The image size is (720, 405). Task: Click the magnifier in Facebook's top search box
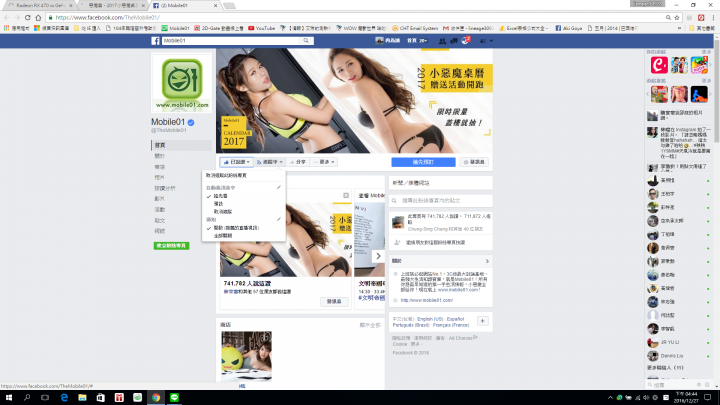(306, 41)
